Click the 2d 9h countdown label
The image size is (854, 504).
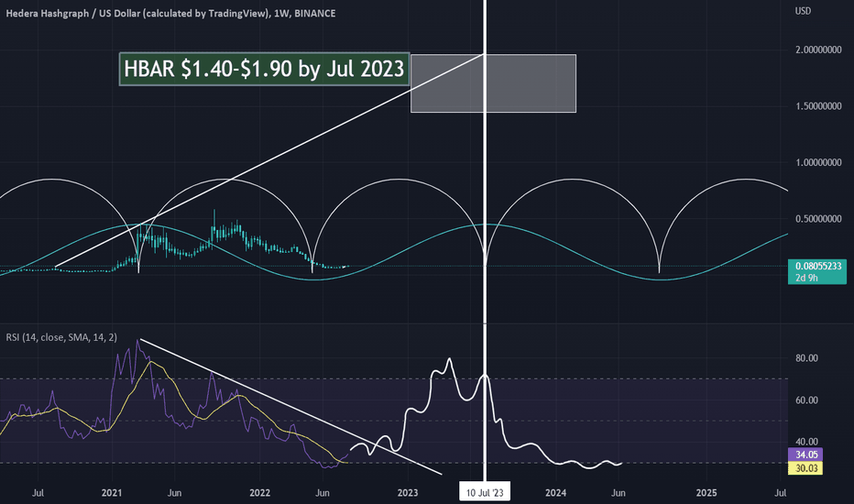click(807, 278)
